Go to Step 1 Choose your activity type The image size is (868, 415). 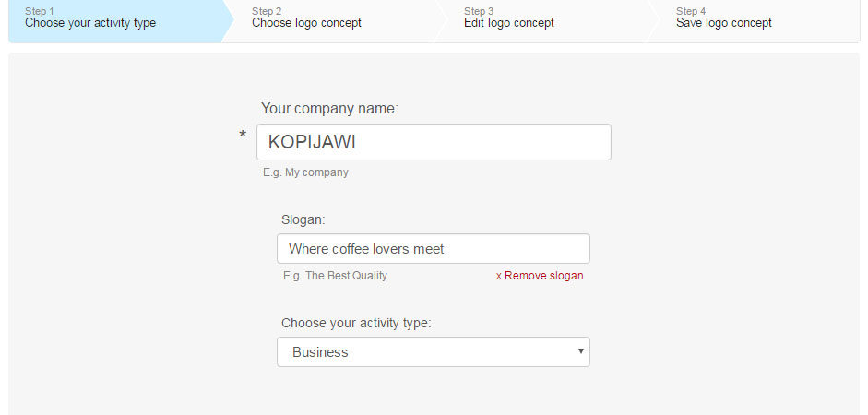click(x=115, y=21)
